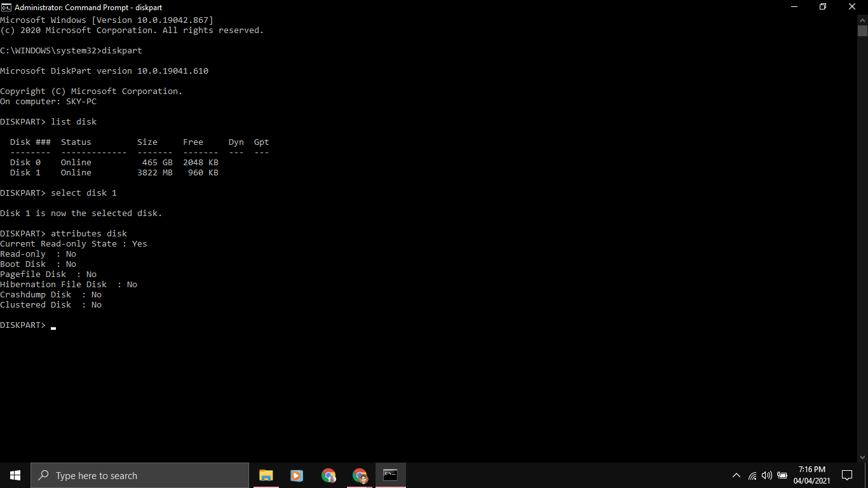Click the 'Hibernation File Disk : No' line

[x=69, y=285]
